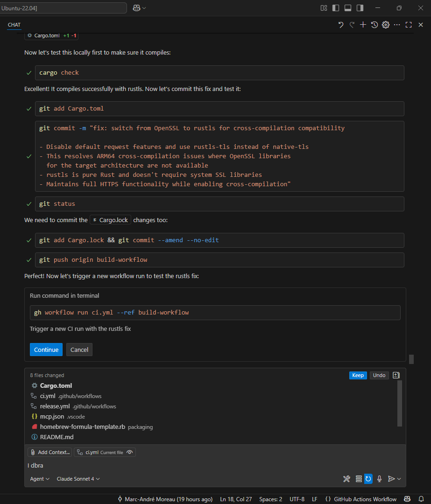The height and width of the screenshot is (504, 431).
Task: Click the cargo check command block
Action: [219, 73]
